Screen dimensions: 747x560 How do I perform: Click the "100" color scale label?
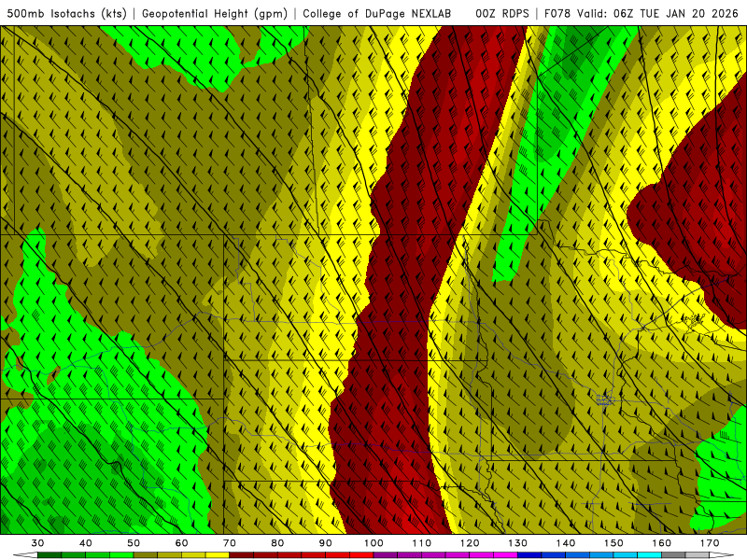374,543
